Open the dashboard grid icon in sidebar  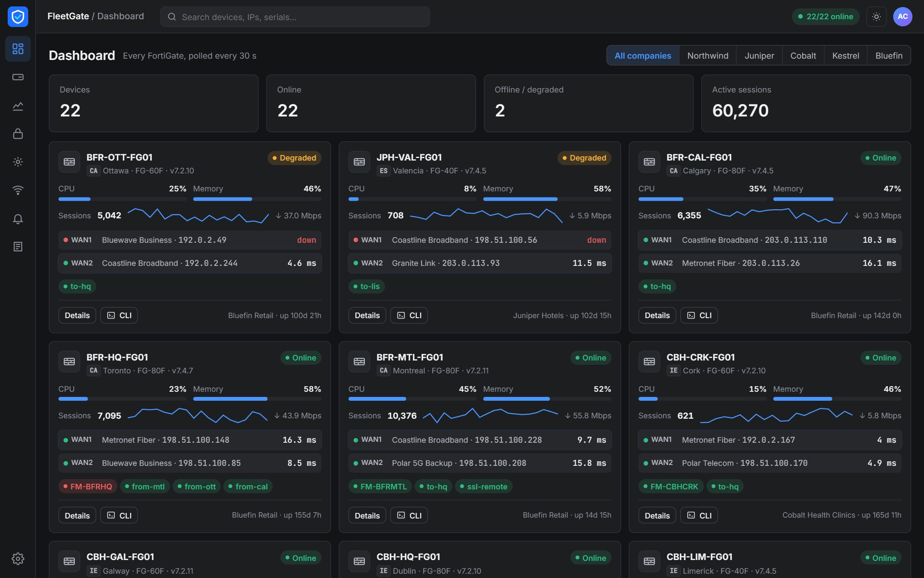pyautogui.click(x=18, y=48)
